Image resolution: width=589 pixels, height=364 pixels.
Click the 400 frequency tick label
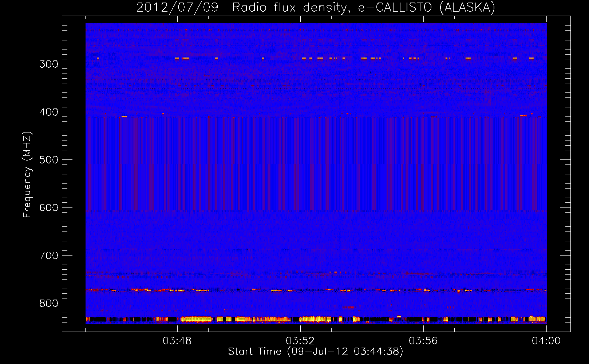tap(49, 112)
